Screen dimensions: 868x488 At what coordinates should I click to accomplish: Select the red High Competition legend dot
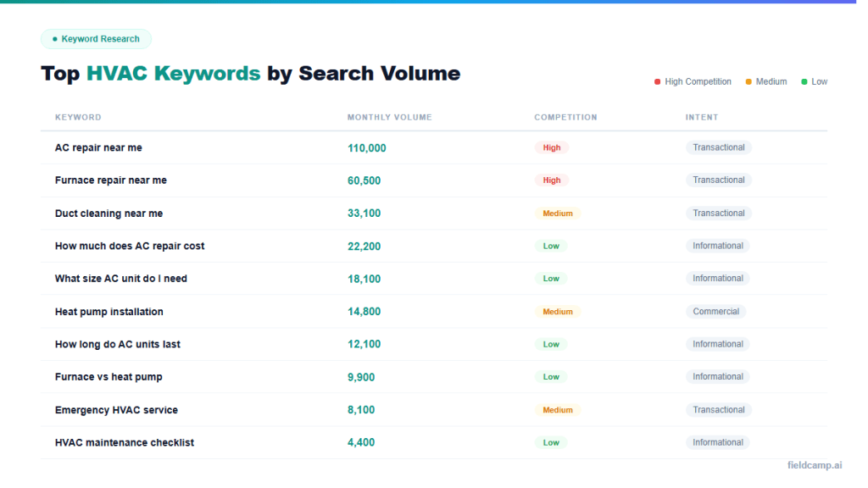[x=657, y=81]
